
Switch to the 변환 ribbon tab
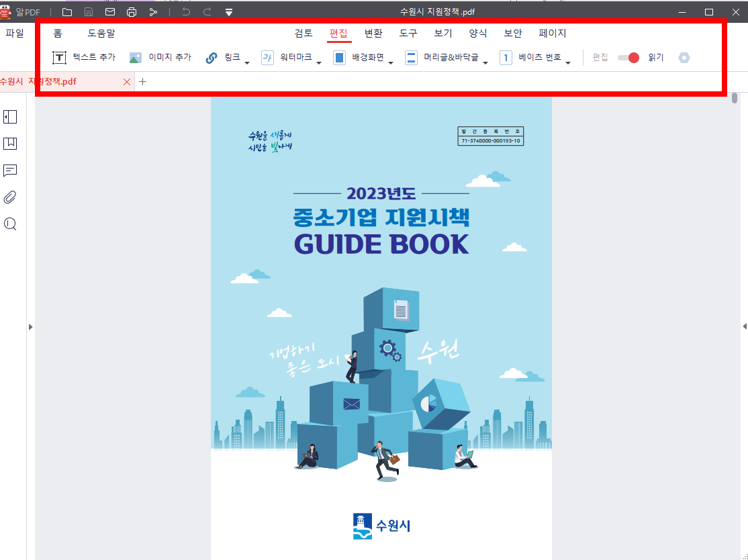(x=373, y=33)
